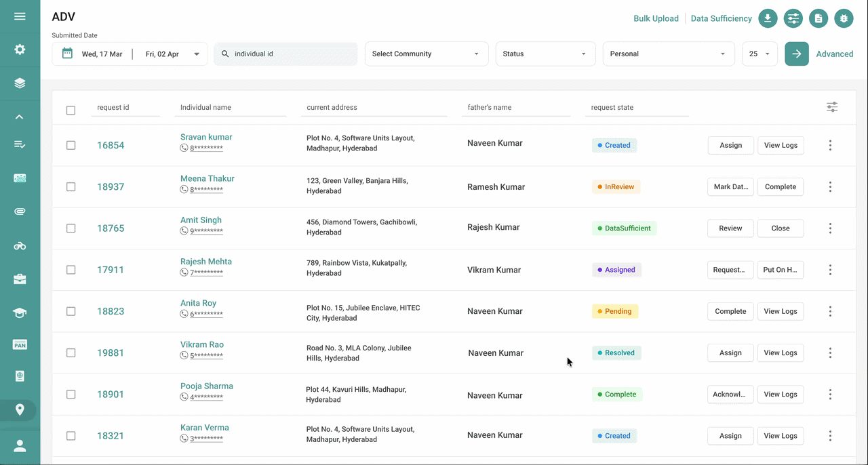Click the Advanced search link

(x=834, y=54)
